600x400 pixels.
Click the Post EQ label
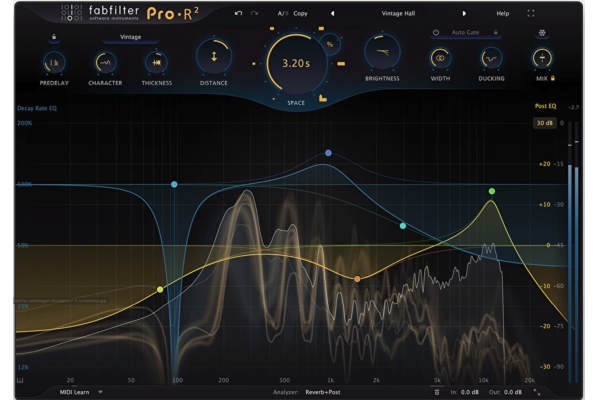click(x=545, y=106)
